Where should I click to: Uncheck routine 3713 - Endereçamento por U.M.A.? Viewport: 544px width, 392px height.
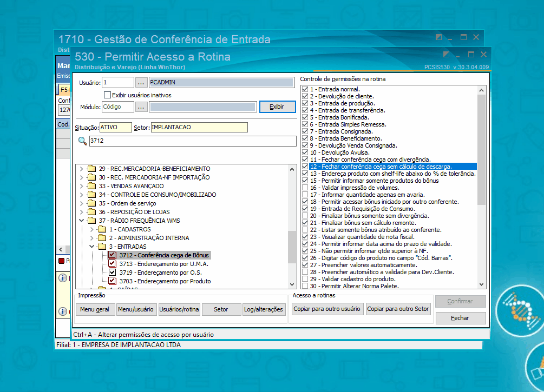coord(112,264)
